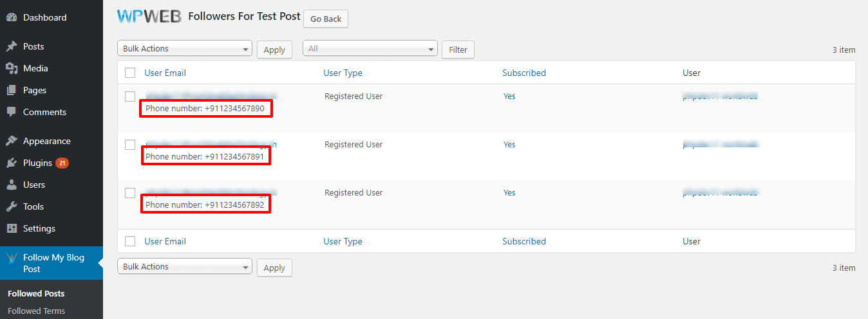Toggle the select-all checkbox in table header
The height and width of the screenshot is (319, 868).
point(130,73)
